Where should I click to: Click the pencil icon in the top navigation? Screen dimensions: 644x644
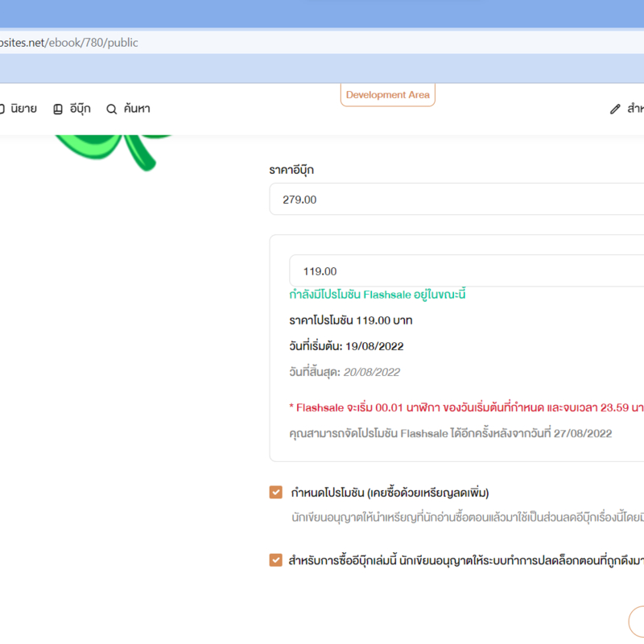[x=615, y=109]
